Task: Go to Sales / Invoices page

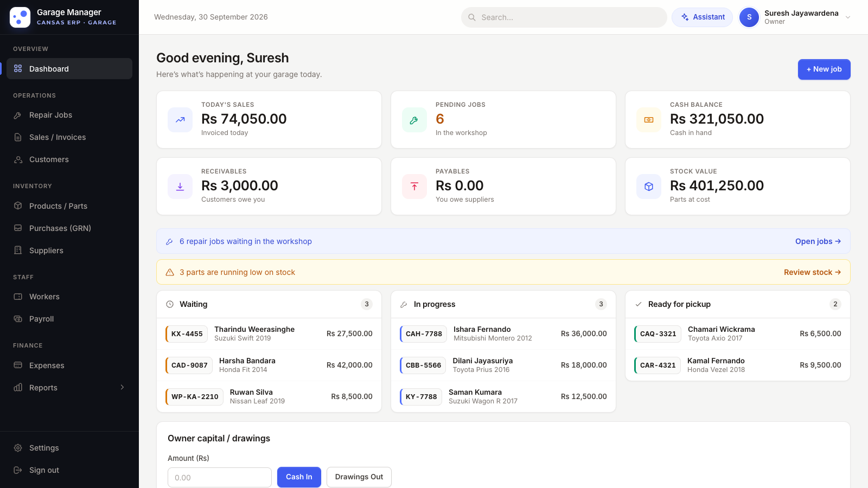Action: pos(69,137)
